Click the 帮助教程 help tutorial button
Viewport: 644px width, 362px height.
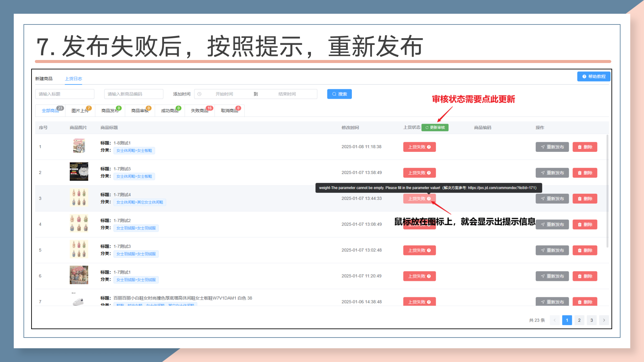pyautogui.click(x=593, y=77)
